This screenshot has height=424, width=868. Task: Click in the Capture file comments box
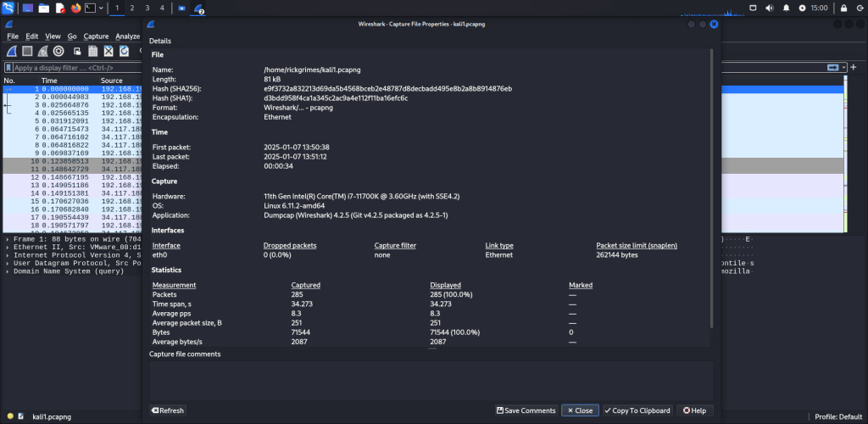431,380
